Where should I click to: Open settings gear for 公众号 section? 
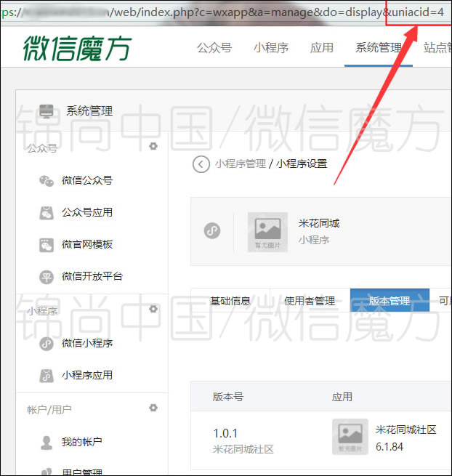point(153,146)
